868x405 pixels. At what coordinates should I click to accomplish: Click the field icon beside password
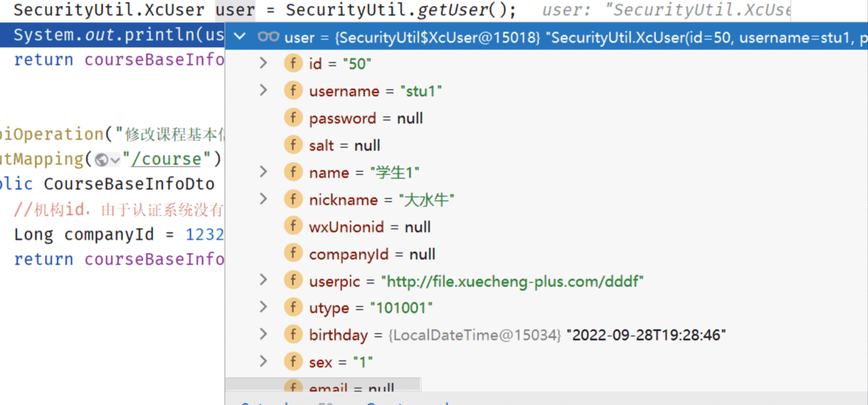(x=293, y=118)
